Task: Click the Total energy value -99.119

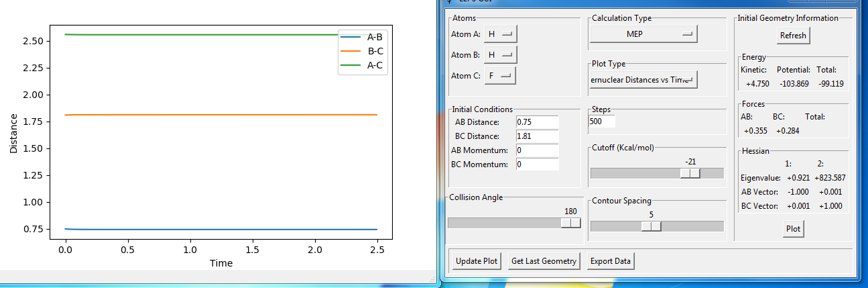Action: click(831, 84)
